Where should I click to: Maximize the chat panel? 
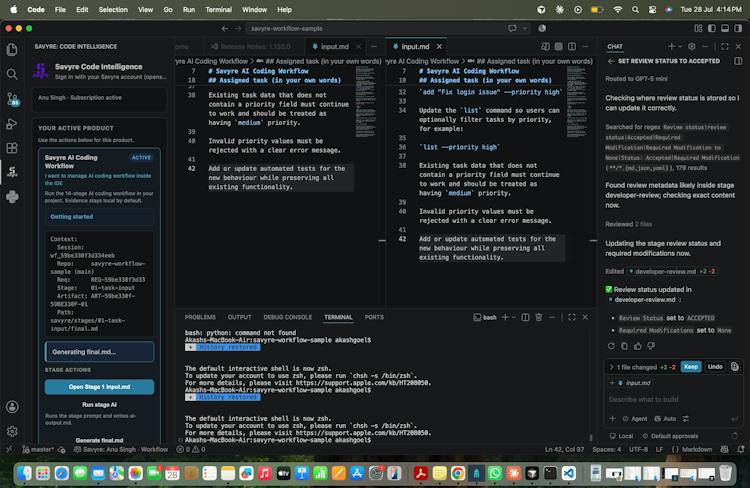(725, 46)
